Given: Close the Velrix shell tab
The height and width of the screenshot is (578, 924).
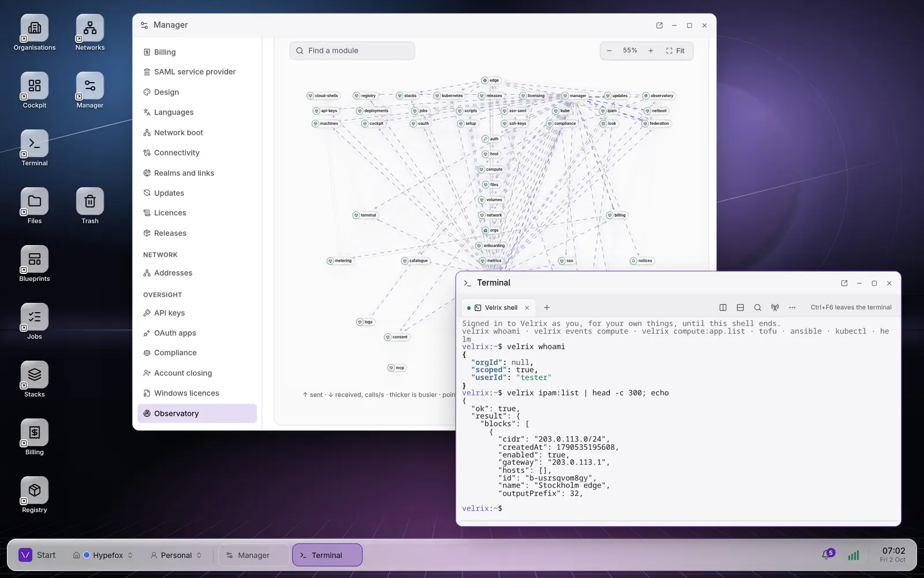Looking at the screenshot, I should (527, 307).
